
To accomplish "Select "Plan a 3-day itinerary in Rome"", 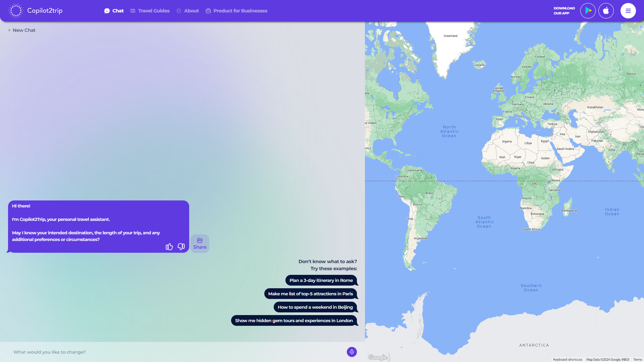I will (x=321, y=280).
